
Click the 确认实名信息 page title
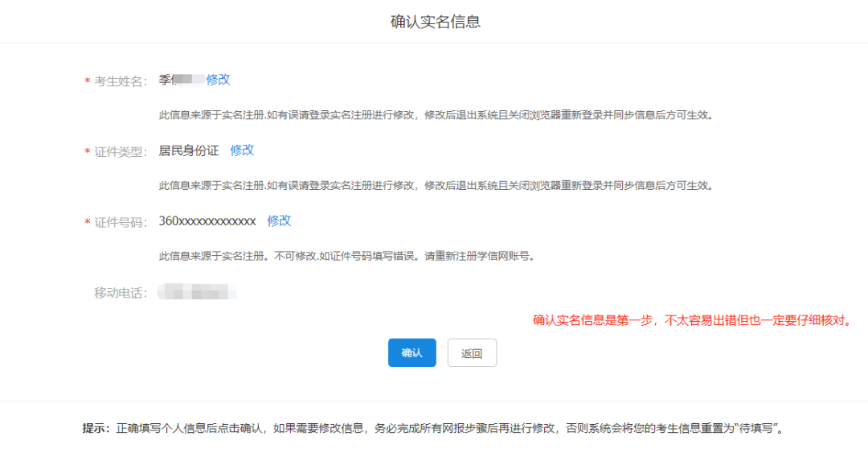[435, 22]
